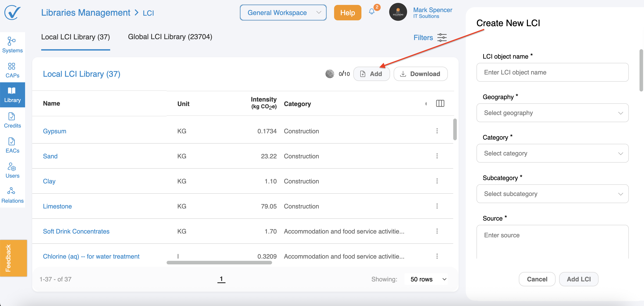The height and width of the screenshot is (306, 644).
Task: Expand the Select subcategory dropdown
Action: pyautogui.click(x=552, y=194)
